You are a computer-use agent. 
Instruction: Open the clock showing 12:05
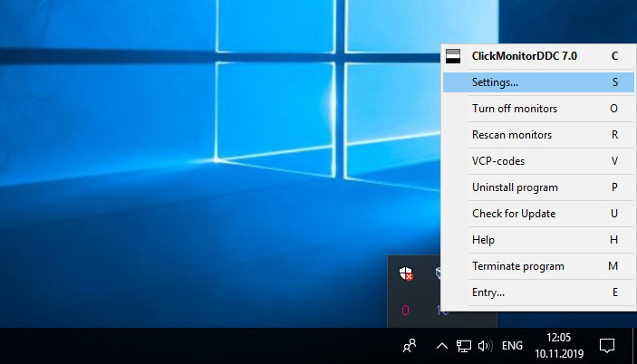tap(559, 346)
